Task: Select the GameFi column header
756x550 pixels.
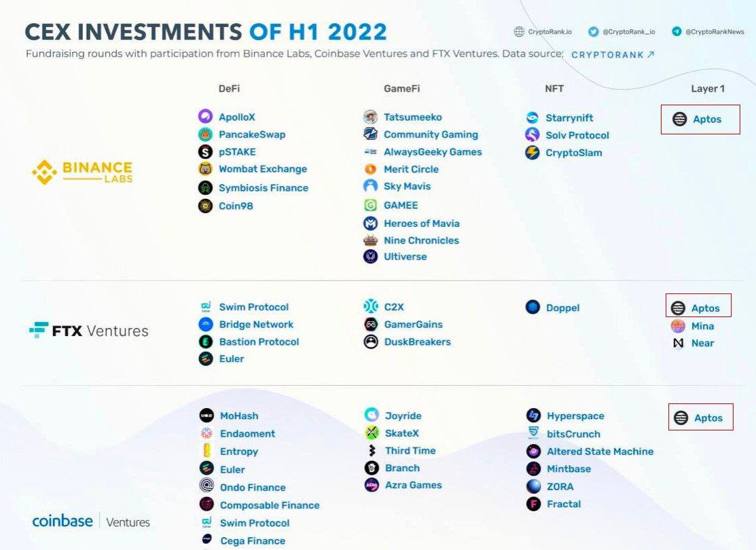Action: [x=401, y=88]
